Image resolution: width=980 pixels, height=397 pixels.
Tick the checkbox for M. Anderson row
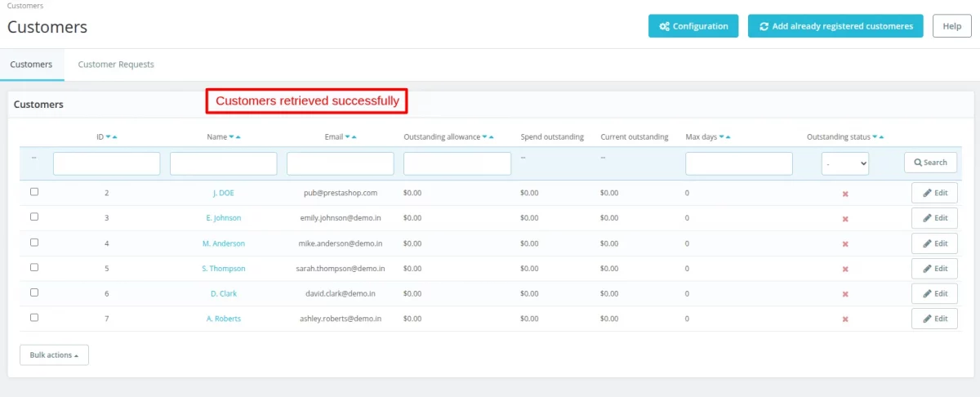[x=34, y=243]
